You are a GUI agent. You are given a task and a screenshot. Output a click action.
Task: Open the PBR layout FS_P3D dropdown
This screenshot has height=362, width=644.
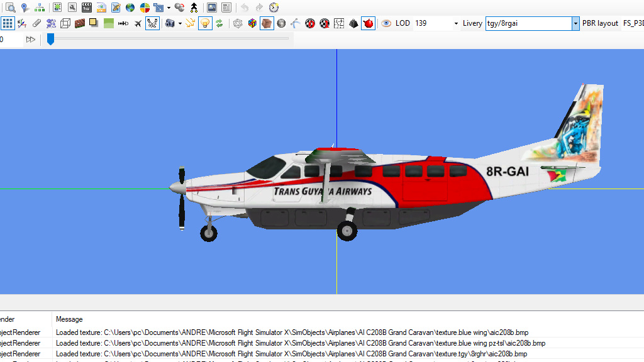pos(633,23)
